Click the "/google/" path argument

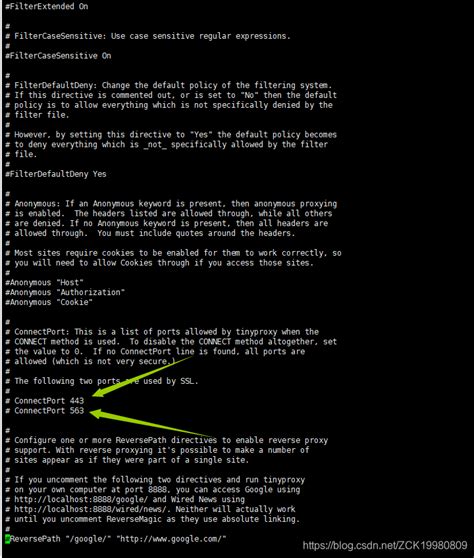pos(88,539)
